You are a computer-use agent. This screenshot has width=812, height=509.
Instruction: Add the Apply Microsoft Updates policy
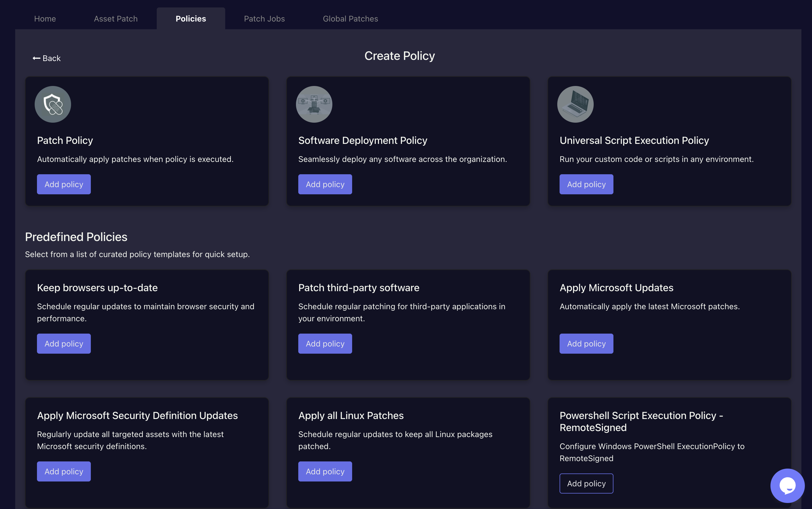[x=586, y=343]
